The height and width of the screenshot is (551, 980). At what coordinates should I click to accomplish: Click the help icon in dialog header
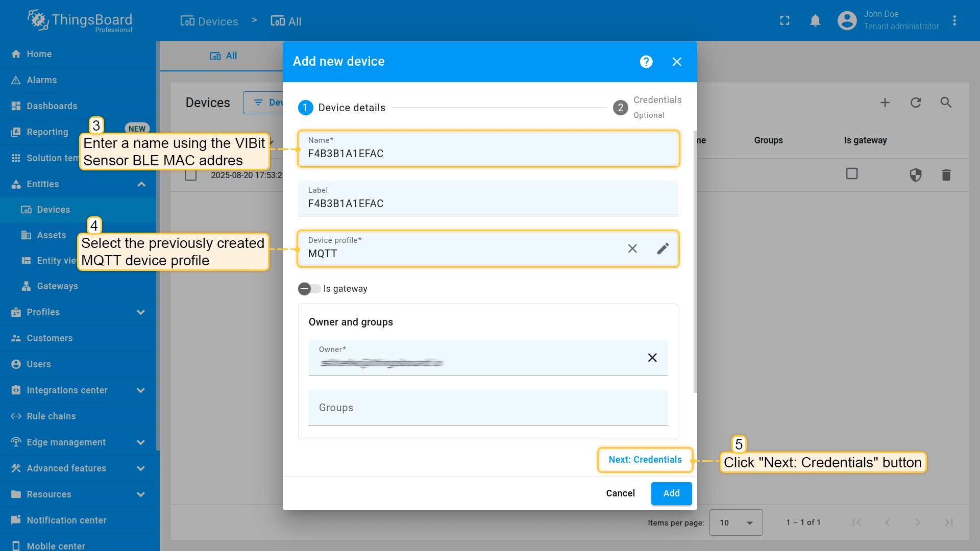click(x=646, y=62)
